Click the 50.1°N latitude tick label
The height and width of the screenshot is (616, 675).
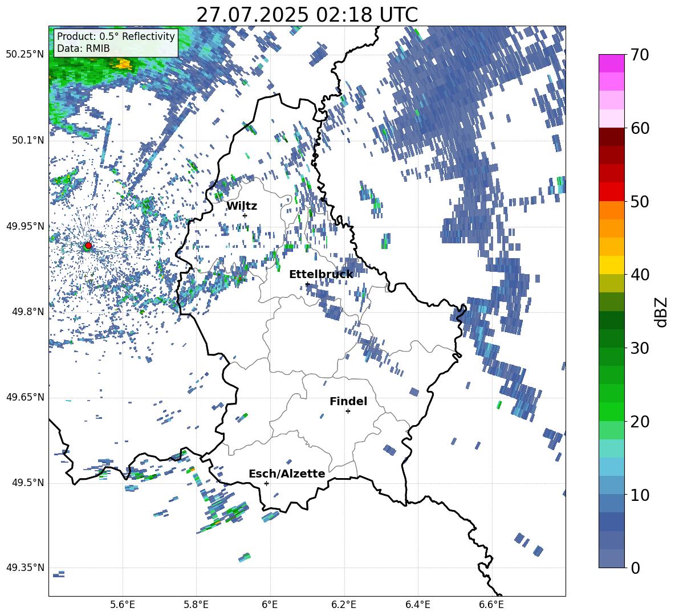pos(27,140)
